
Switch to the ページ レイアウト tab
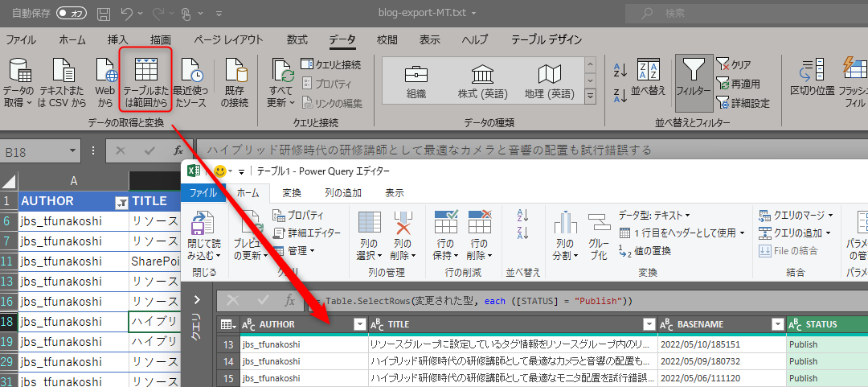tap(228, 39)
